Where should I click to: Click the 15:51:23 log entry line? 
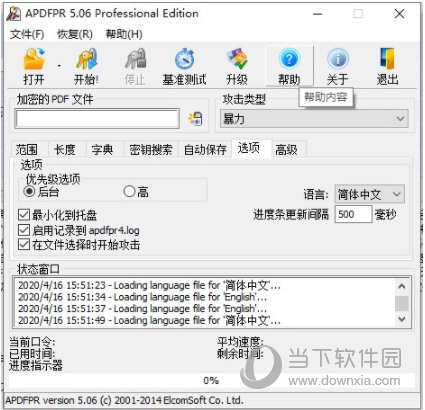149,285
